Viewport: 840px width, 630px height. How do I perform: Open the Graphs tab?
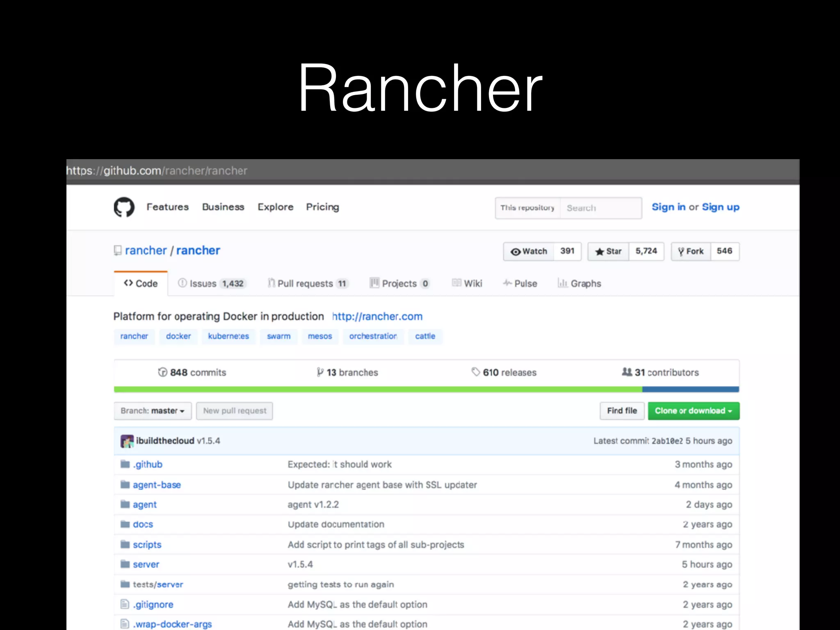(x=580, y=283)
